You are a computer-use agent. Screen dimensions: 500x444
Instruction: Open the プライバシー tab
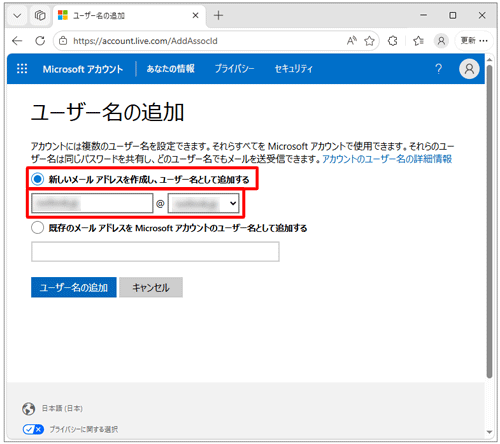click(x=234, y=69)
